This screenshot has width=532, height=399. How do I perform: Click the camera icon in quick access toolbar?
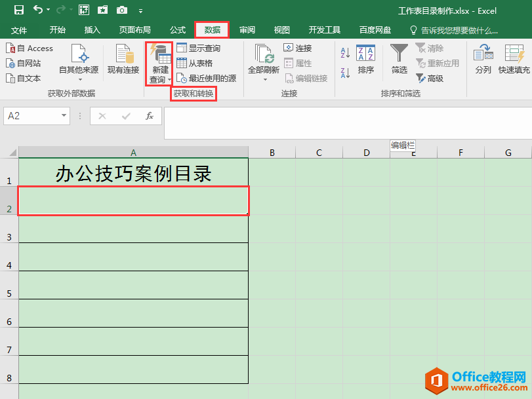122,10
